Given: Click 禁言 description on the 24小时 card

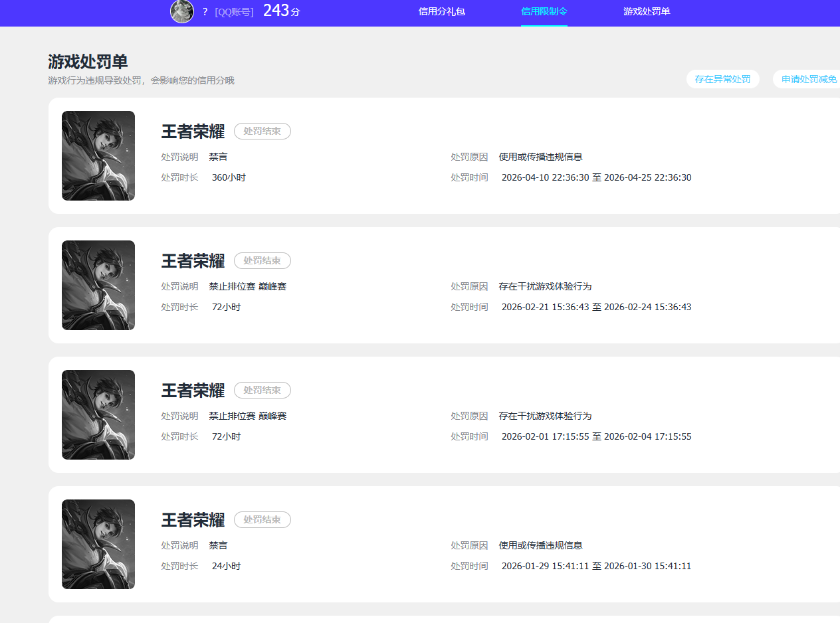Looking at the screenshot, I should 218,546.
